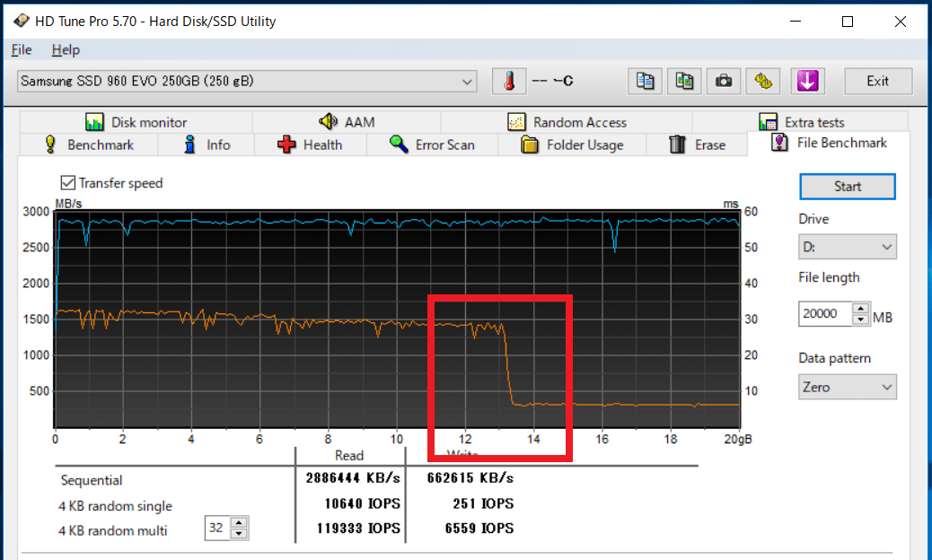
Task: Click the 10640 IOPS read value
Action: click(363, 503)
